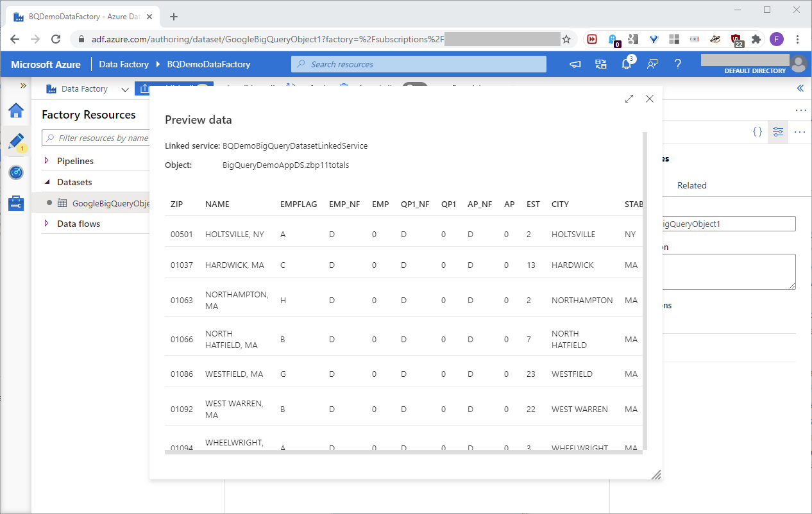Close the BQDemoDataFactory browser tab
812x514 pixels.
151,17
